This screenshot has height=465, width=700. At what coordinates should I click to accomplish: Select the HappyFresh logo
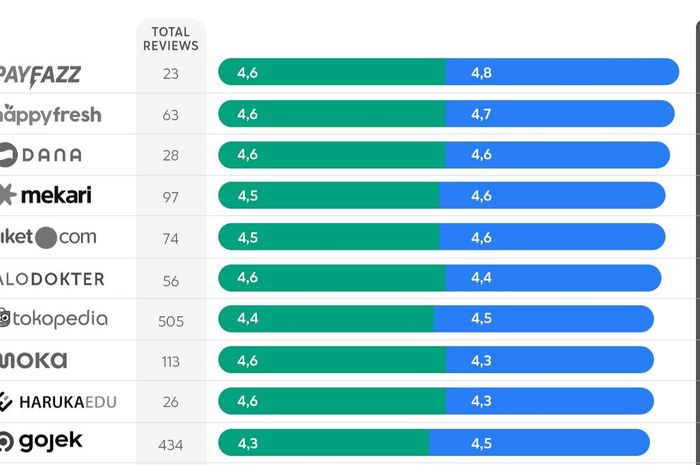point(50,114)
